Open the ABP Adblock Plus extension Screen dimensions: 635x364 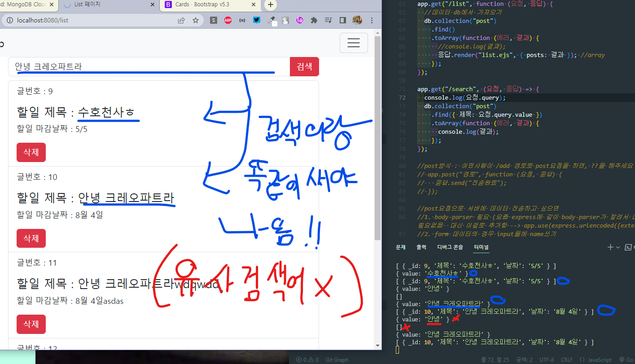click(228, 20)
